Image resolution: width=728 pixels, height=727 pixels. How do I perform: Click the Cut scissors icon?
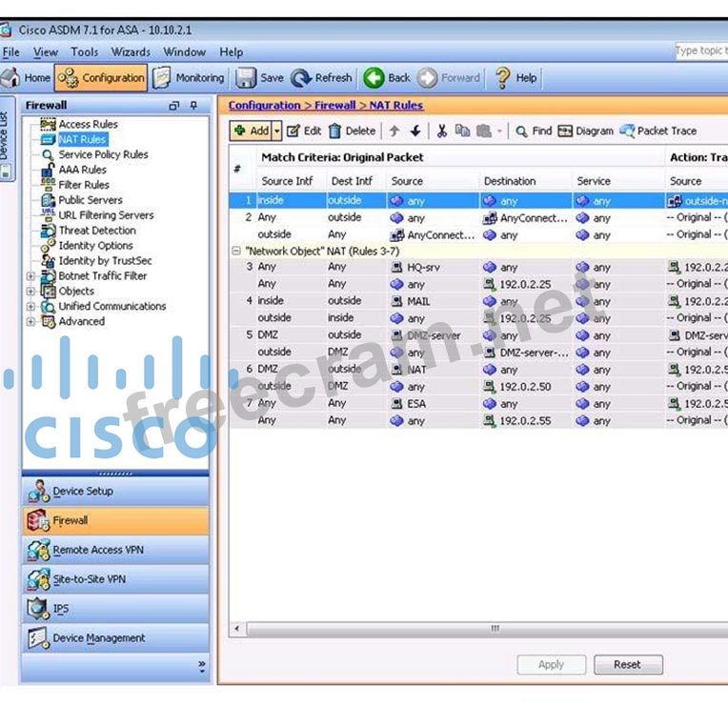pos(442,131)
